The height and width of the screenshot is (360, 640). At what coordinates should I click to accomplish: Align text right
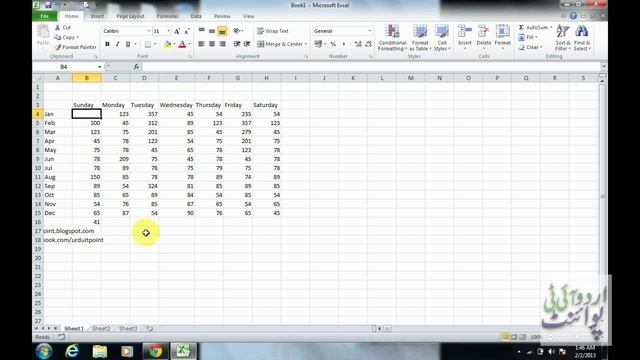[222, 44]
